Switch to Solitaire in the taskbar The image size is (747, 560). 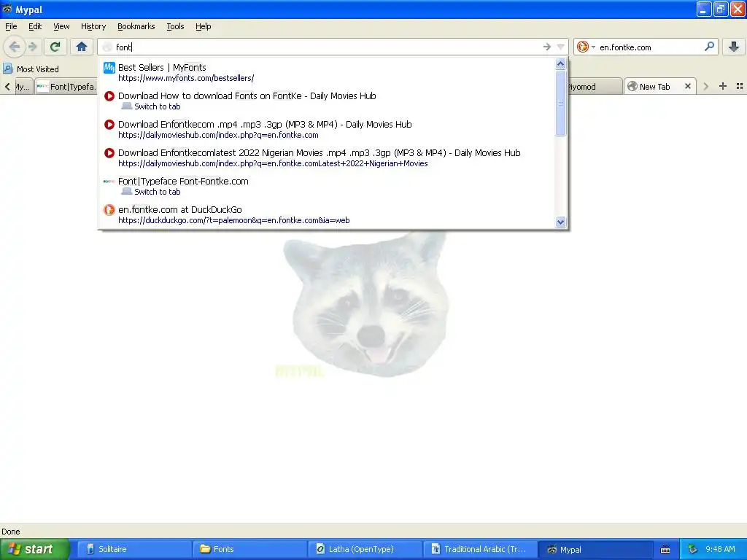133,549
